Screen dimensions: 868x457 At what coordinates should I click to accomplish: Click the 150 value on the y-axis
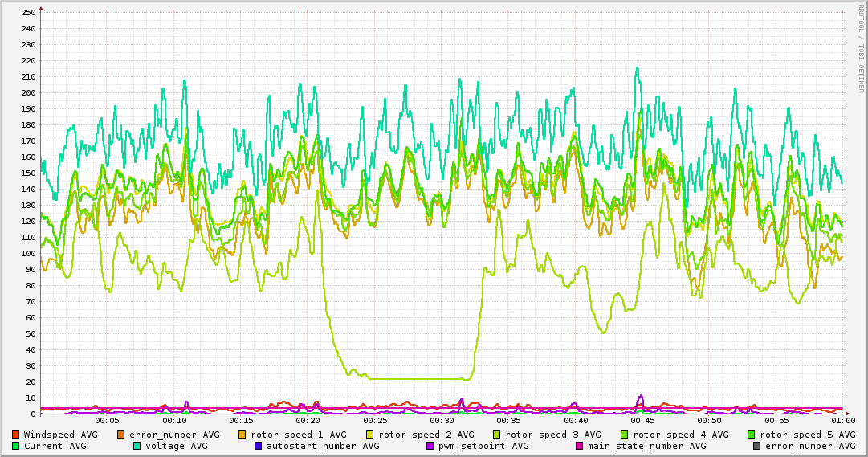[x=28, y=173]
